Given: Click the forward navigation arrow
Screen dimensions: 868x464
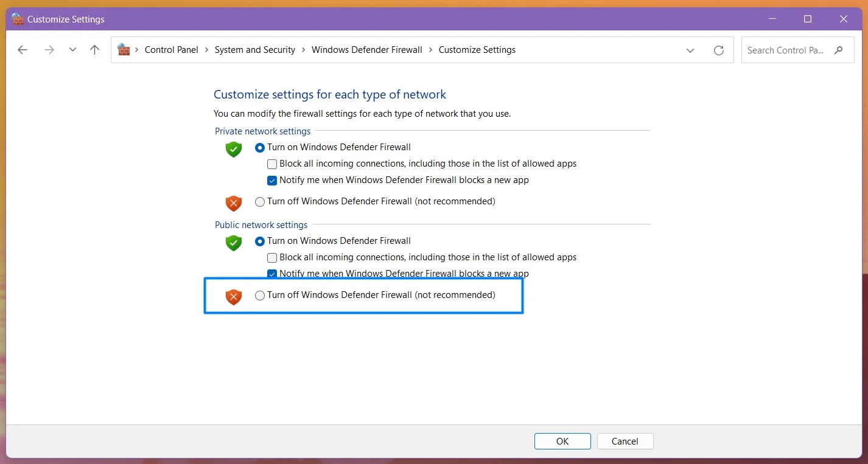Looking at the screenshot, I should click(49, 50).
